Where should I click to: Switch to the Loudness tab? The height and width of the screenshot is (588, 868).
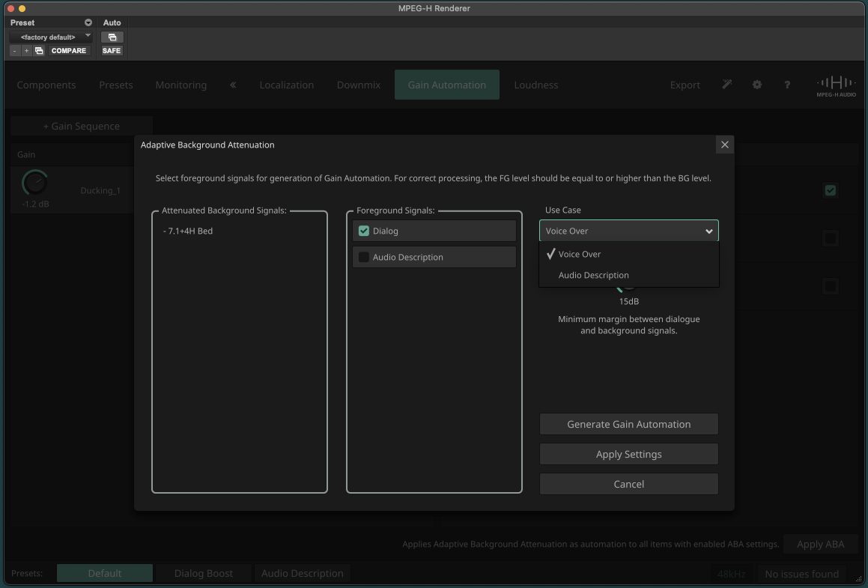[536, 85]
